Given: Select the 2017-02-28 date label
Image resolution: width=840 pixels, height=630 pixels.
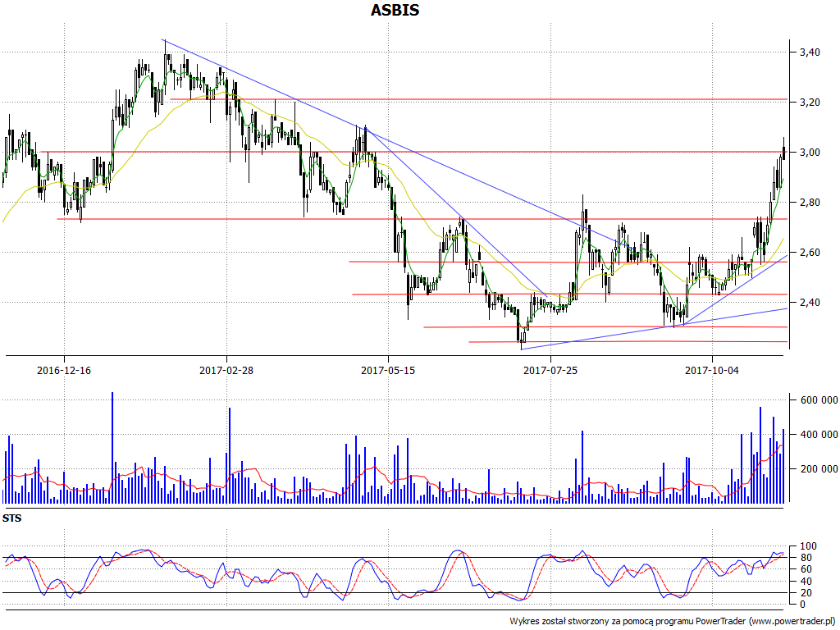Looking at the screenshot, I should tap(226, 370).
